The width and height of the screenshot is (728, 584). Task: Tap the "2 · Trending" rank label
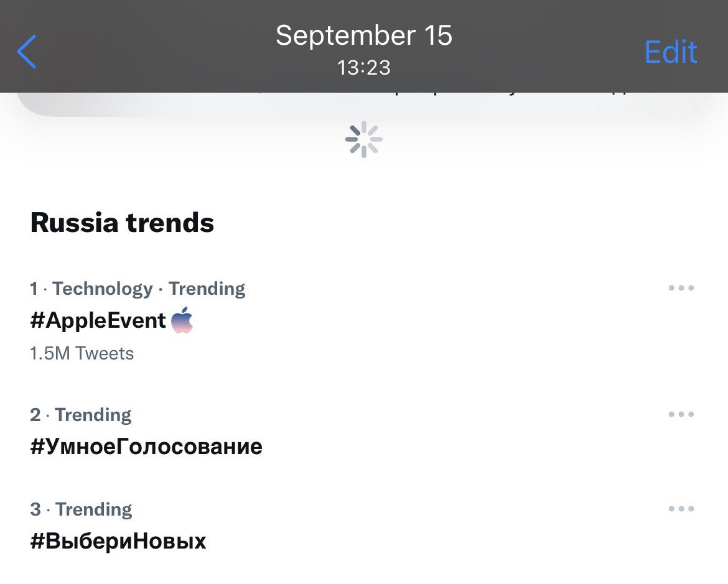click(x=81, y=415)
